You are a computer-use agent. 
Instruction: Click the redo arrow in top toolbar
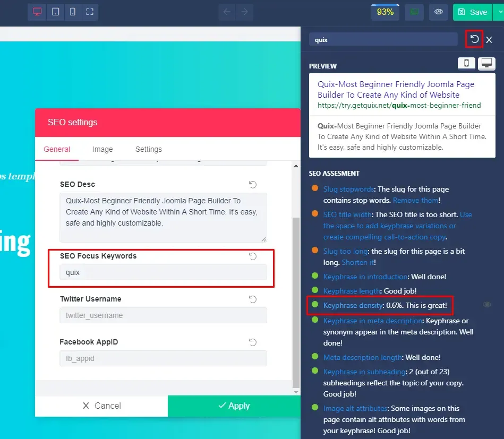(x=245, y=12)
